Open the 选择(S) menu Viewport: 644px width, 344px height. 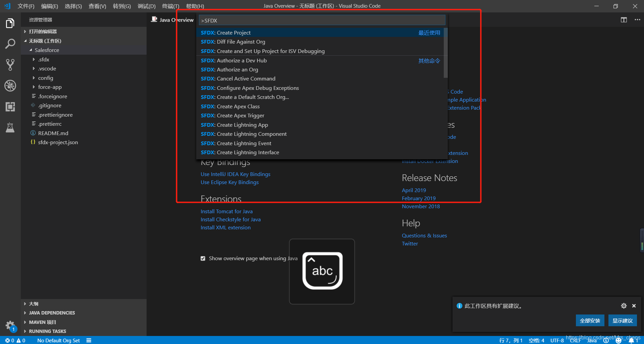tap(73, 6)
